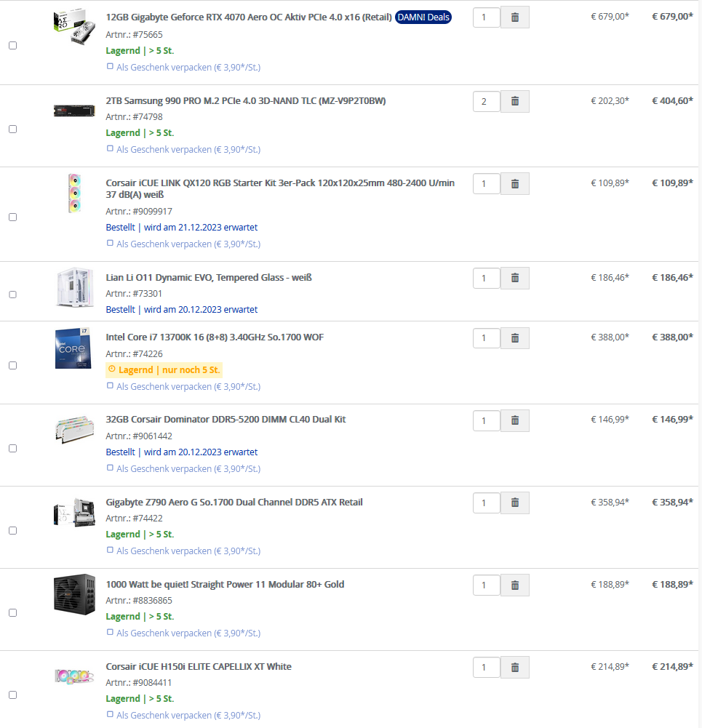Screen dimensions: 702x728
Task: Toggle gift wrapping for Corsair Dominator RAM
Action: point(110,468)
